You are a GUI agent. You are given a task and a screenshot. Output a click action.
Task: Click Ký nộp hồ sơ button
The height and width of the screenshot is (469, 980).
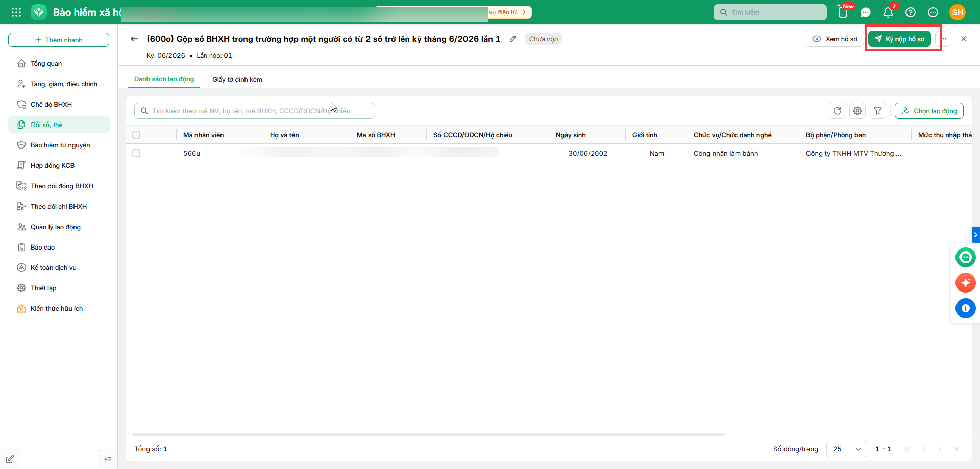pos(900,39)
